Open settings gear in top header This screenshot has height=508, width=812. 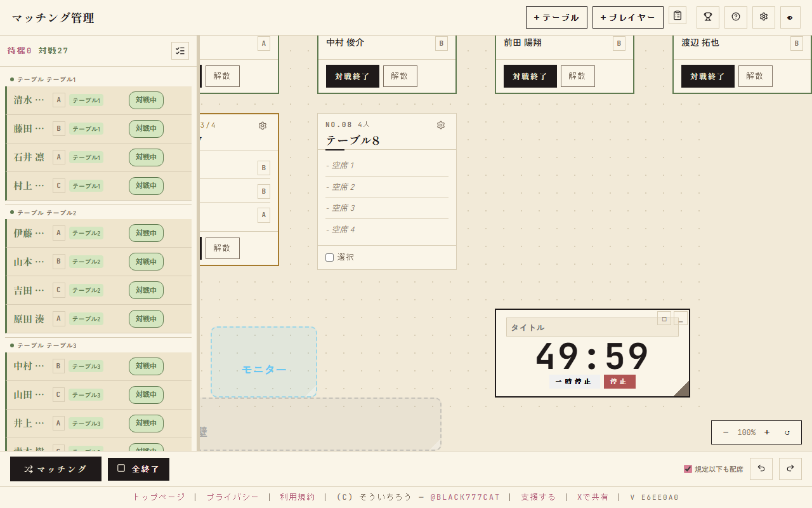click(x=764, y=17)
